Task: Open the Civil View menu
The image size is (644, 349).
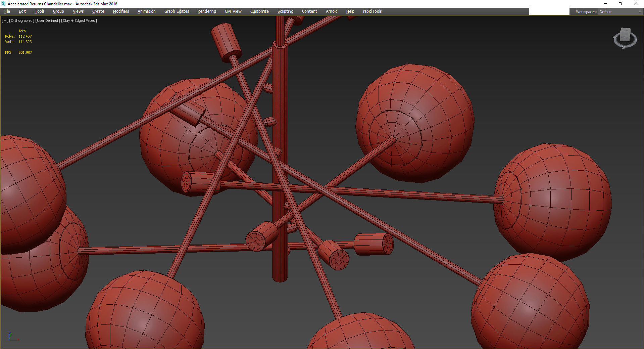Action: 233,11
